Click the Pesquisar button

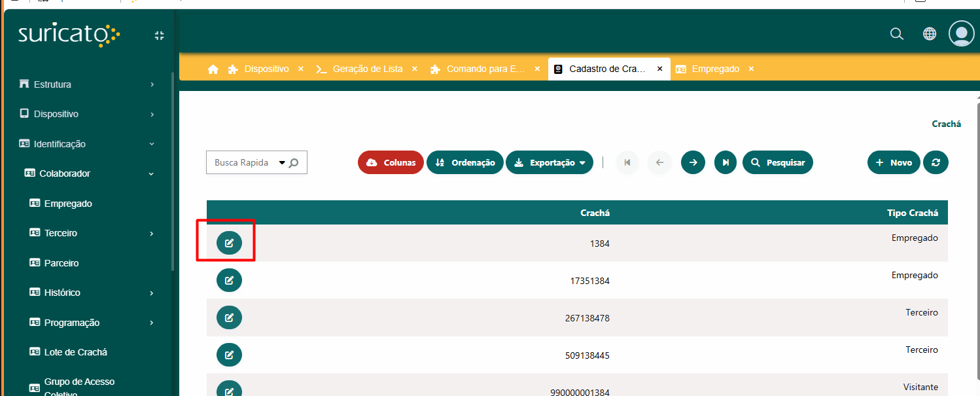pos(778,162)
